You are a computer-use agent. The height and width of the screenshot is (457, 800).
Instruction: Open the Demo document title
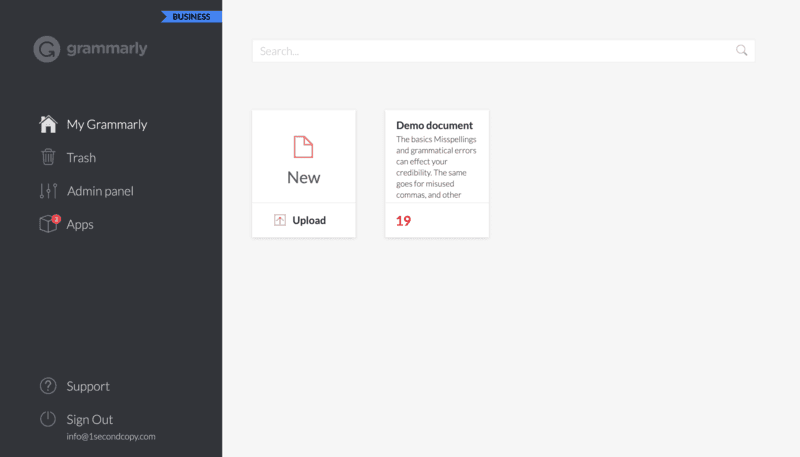click(435, 125)
